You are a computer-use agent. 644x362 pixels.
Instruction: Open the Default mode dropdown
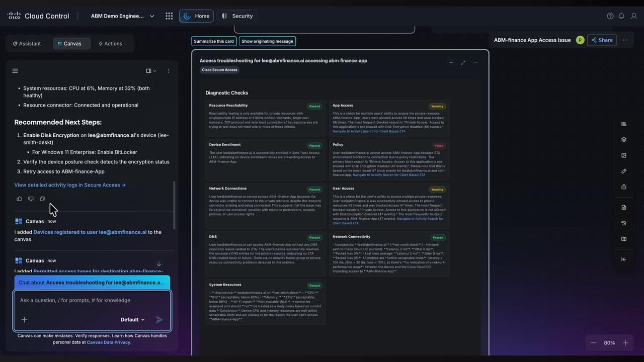(132, 320)
